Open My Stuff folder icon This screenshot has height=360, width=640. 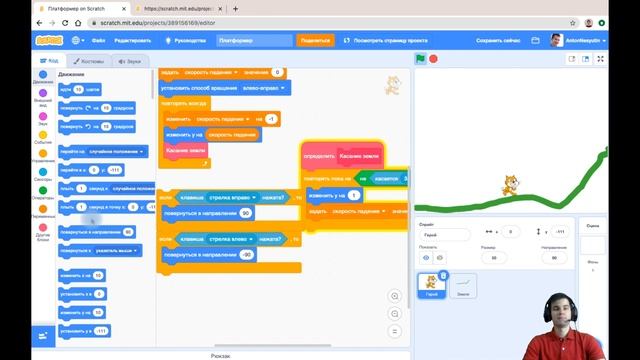pyautogui.click(x=536, y=40)
